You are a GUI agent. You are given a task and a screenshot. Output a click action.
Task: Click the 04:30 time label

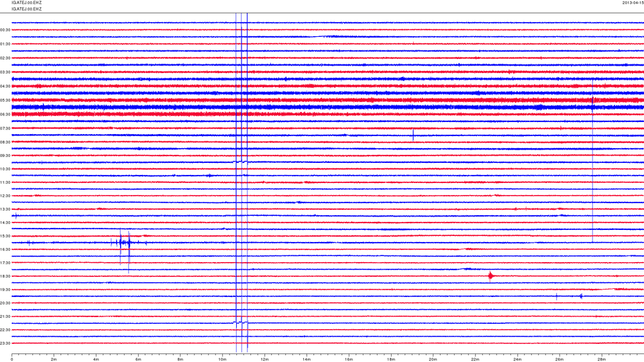click(5, 86)
